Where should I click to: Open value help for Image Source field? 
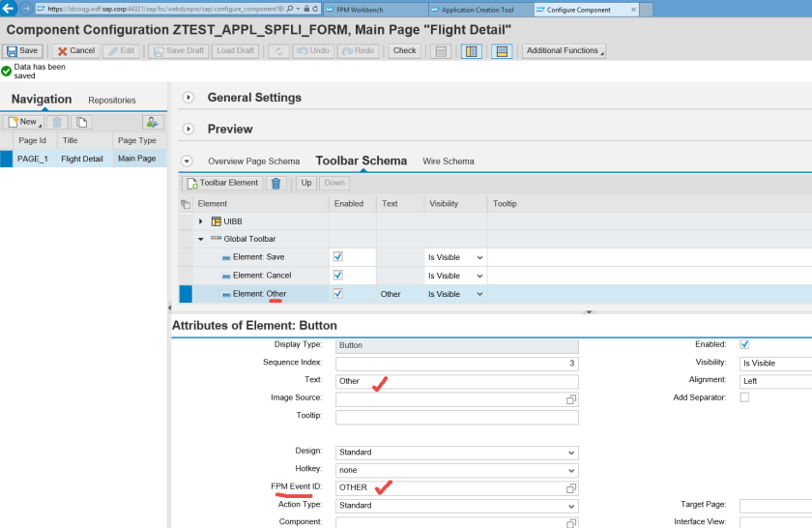point(570,399)
